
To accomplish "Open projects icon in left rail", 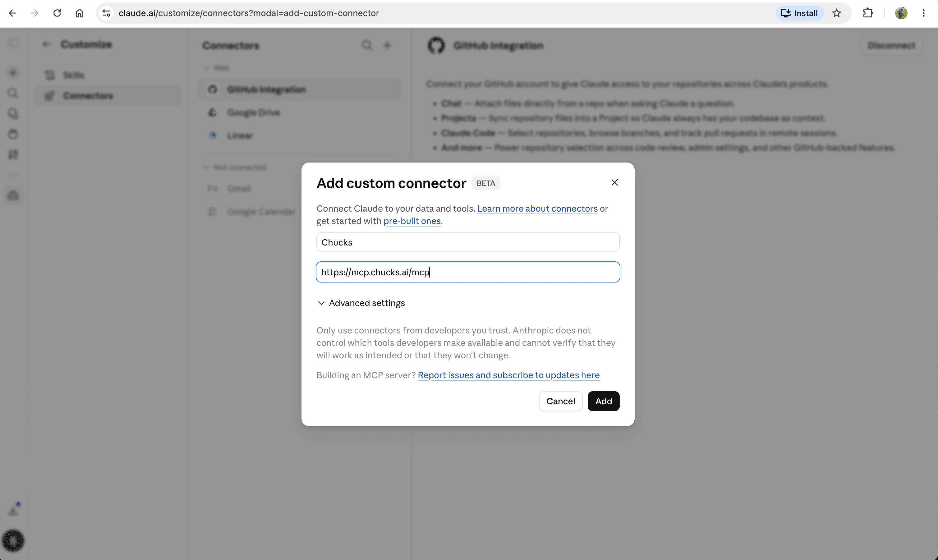I will [13, 134].
